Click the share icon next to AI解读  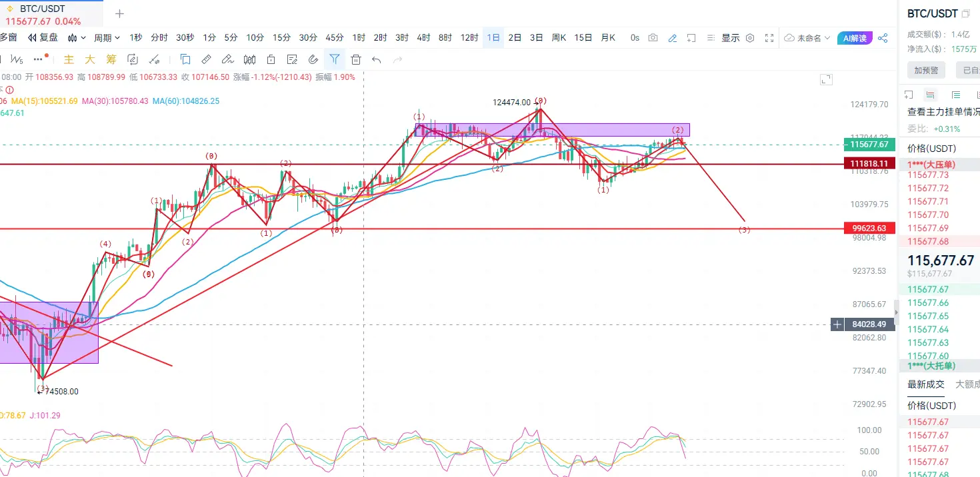coord(883,38)
